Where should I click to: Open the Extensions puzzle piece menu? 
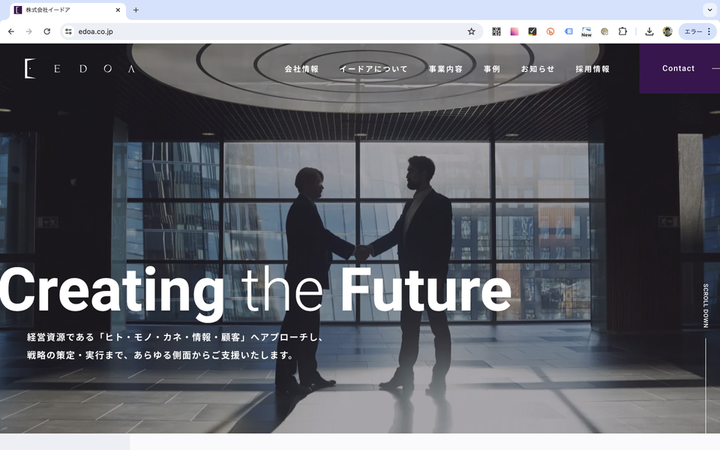click(623, 32)
